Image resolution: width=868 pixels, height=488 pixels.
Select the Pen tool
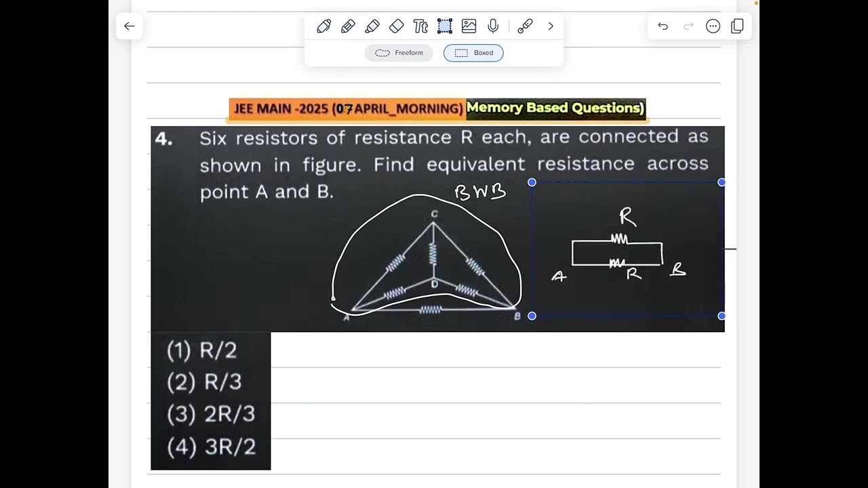pos(324,26)
